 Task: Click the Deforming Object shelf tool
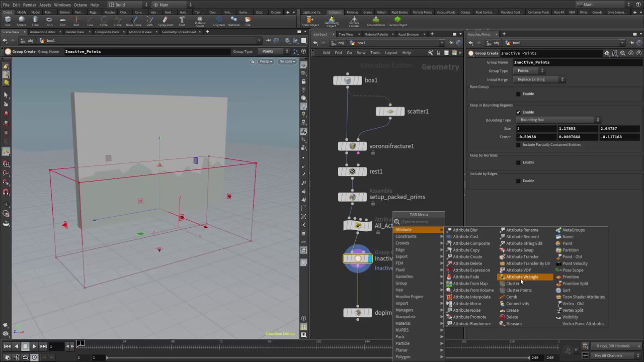(x=332, y=22)
